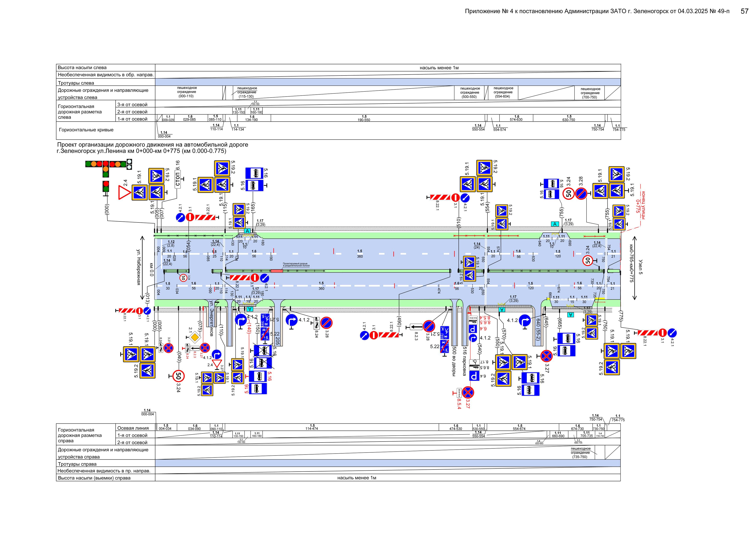Click the red 'Проектируемый разрыв' median gap marker

277,271
